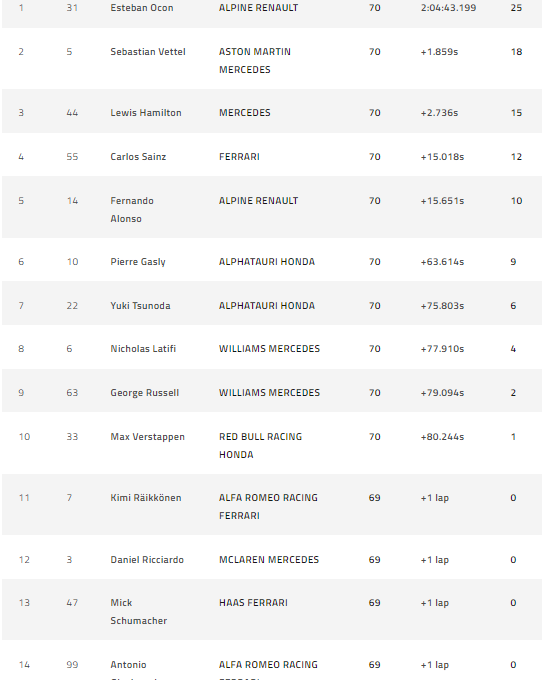Click Lewis Hamilton in third place
The image size is (556, 680).
pos(146,113)
